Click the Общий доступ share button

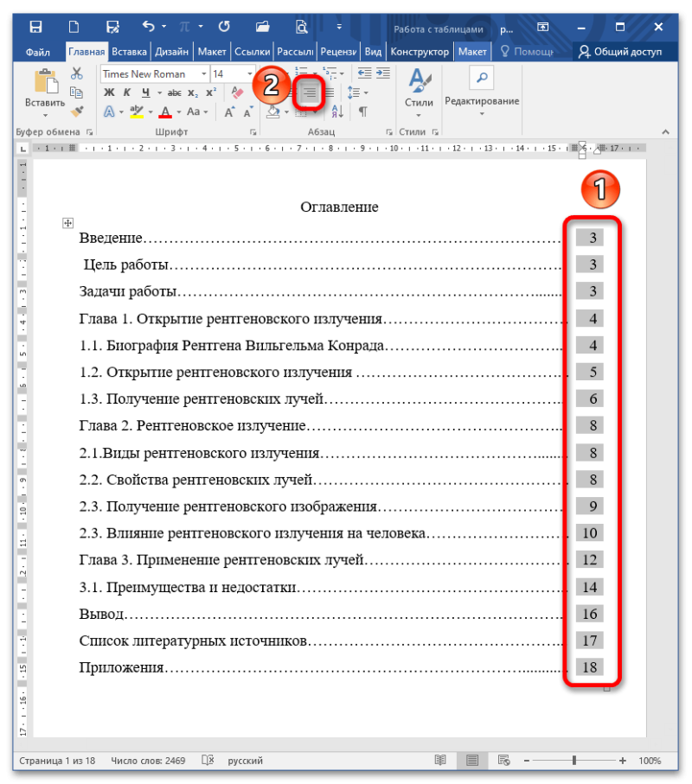[620, 52]
